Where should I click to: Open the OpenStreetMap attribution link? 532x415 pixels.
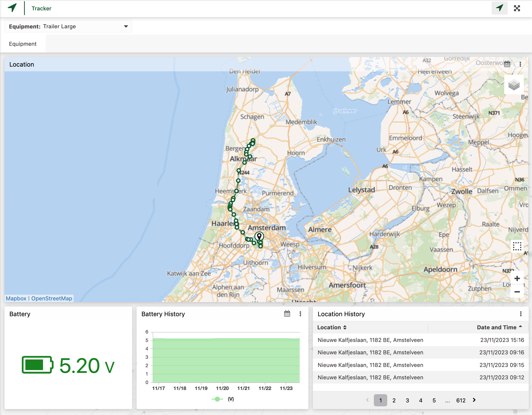click(x=52, y=298)
